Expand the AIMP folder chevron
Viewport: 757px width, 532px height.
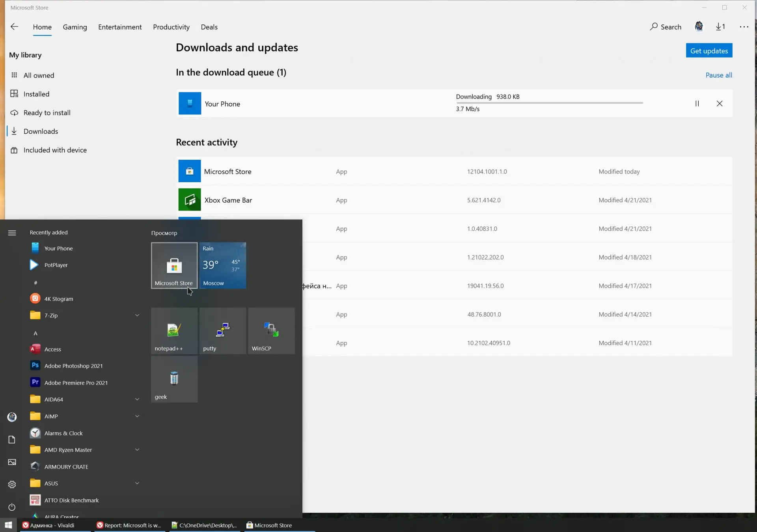pos(137,416)
